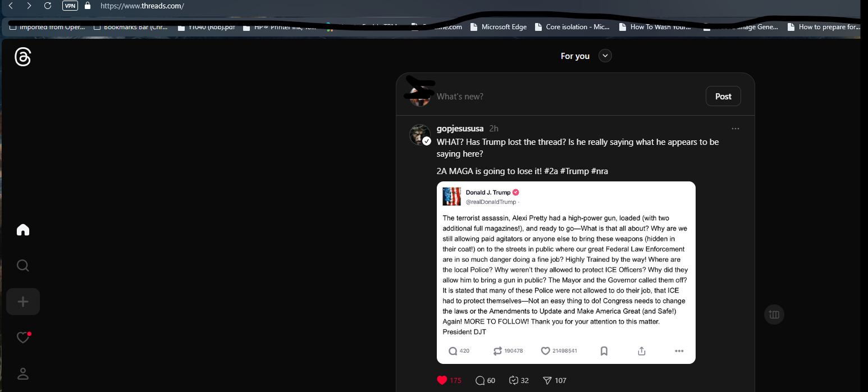868x392 pixels.
Task: Select the For you feed tab
Action: [575, 56]
